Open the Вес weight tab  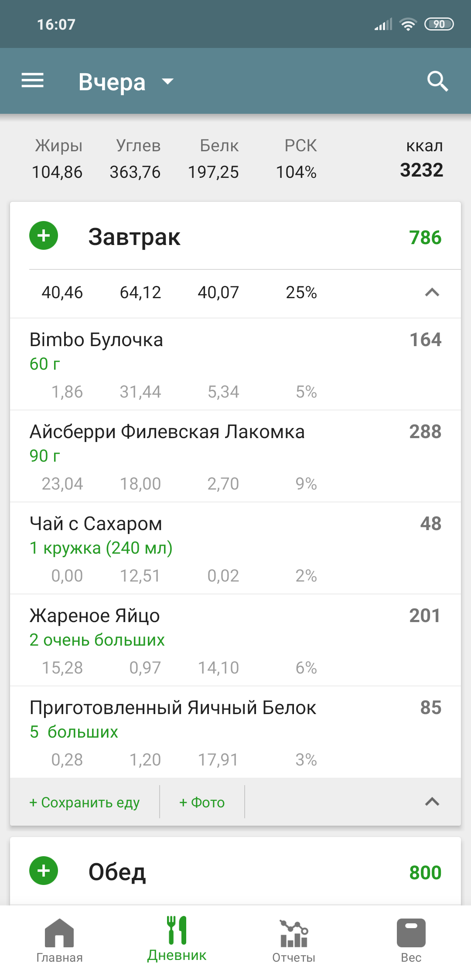pyautogui.click(x=411, y=940)
